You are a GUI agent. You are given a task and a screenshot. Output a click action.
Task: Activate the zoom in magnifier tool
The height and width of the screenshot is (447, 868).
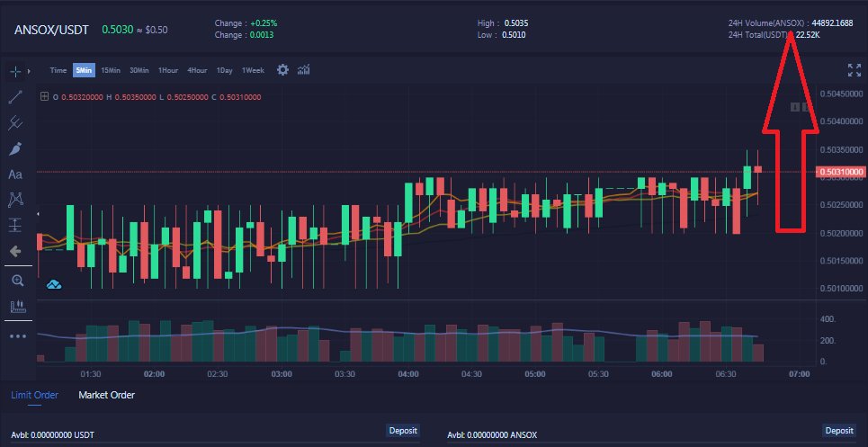coord(17,281)
